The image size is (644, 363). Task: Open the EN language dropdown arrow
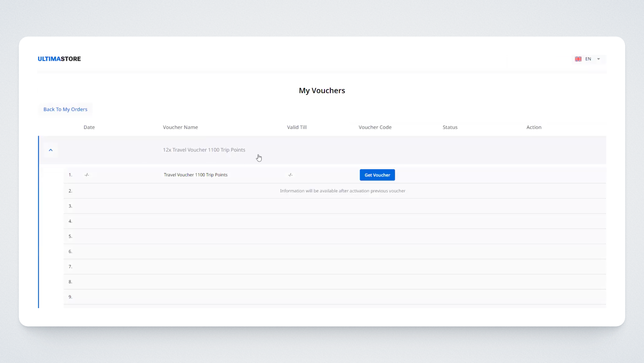pyautogui.click(x=599, y=59)
